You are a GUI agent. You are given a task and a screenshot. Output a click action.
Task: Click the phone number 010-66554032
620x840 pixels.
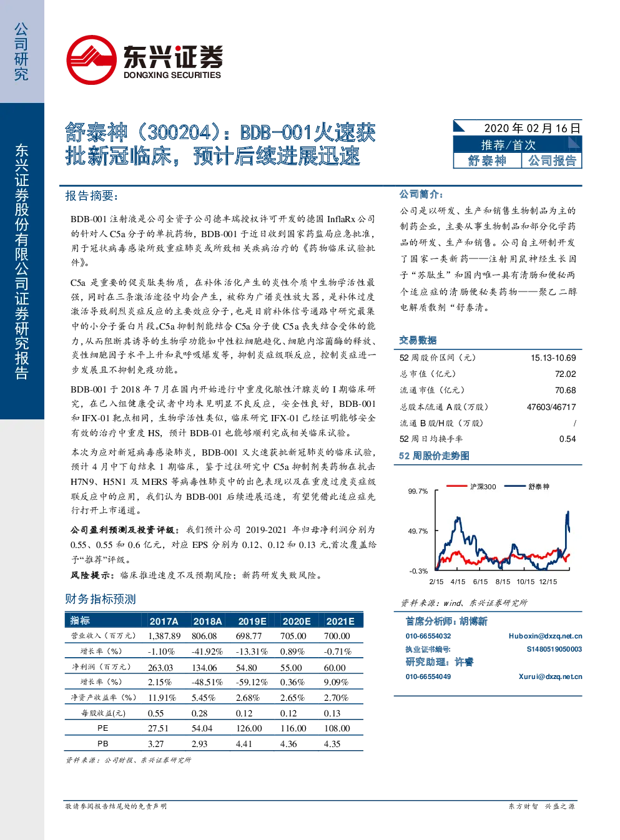(x=428, y=637)
